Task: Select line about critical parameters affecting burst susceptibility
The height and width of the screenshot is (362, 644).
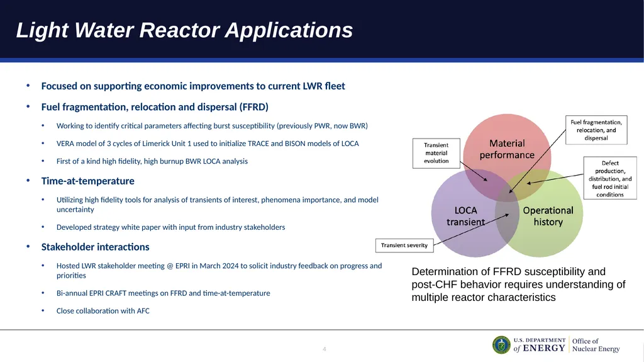Action: [212, 126]
